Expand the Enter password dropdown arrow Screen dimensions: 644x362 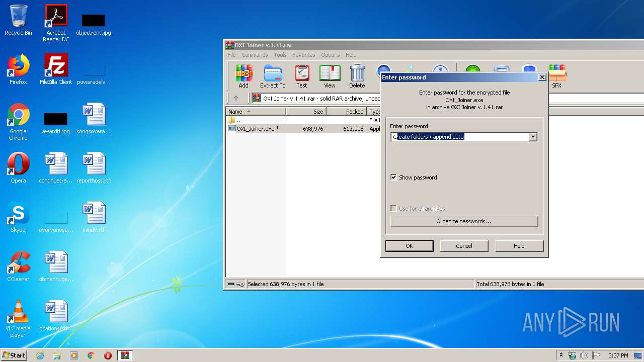[533, 137]
